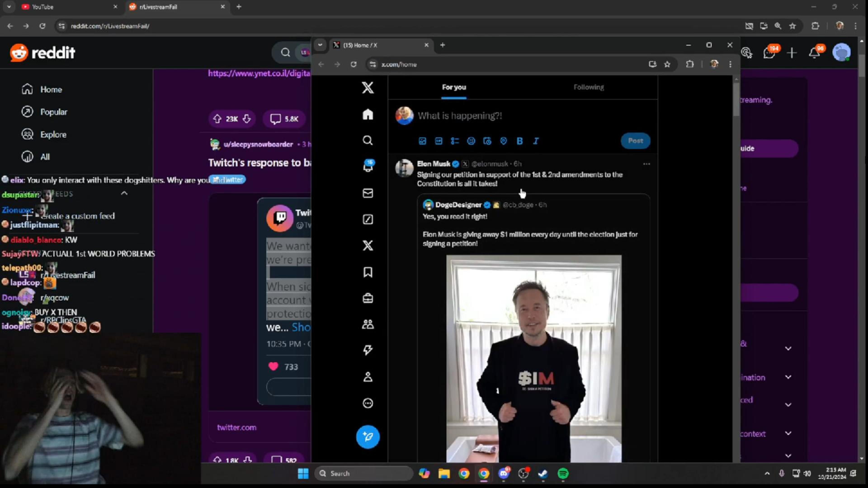Image resolution: width=868 pixels, height=488 pixels.
Task: Open Grok icon in X sidebar
Action: [x=368, y=219]
